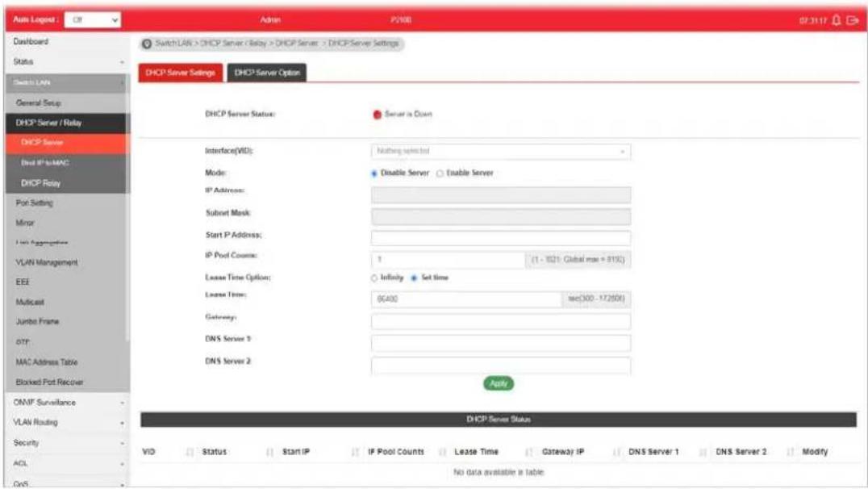The image size is (868, 489).
Task: Click the sidebar vertical scrollbar
Action: pos(128,207)
